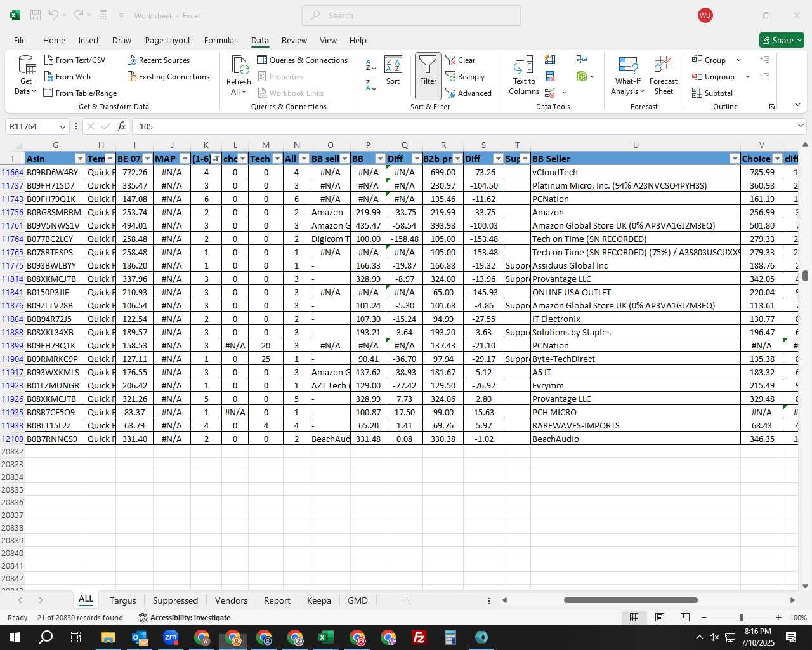Viewport: 812px width, 650px height.
Task: Open FileZilla from the taskbar
Action: [x=419, y=637]
